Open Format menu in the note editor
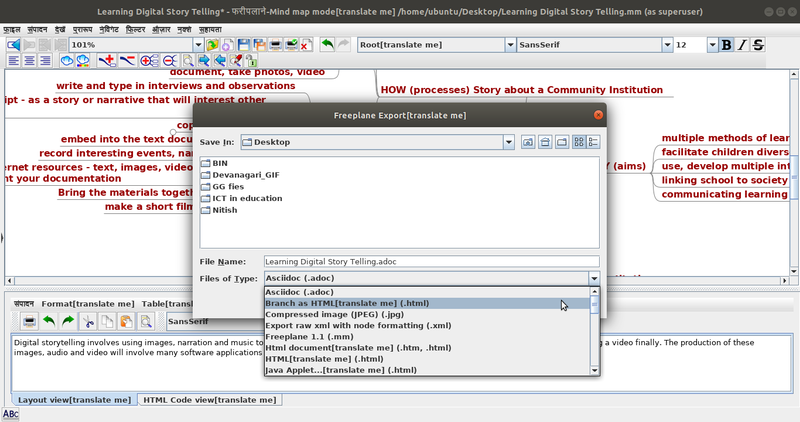The width and height of the screenshot is (800, 422). 88,304
